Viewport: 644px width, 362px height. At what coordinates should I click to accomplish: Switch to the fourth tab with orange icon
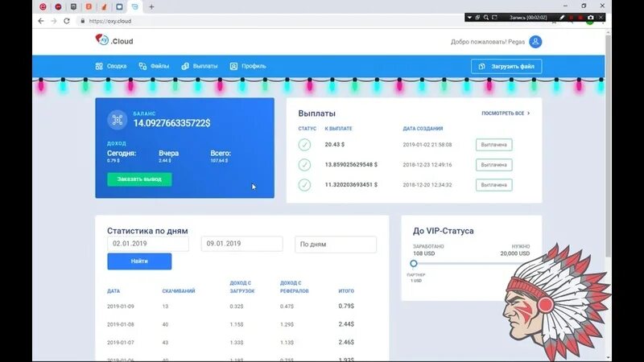(x=89, y=6)
